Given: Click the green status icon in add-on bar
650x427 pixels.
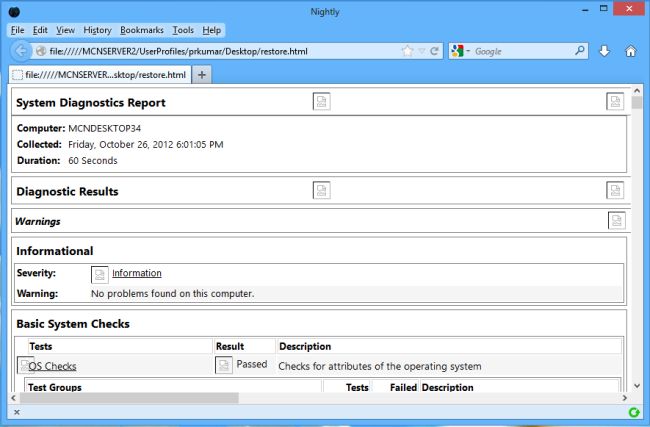Looking at the screenshot, I should (634, 412).
